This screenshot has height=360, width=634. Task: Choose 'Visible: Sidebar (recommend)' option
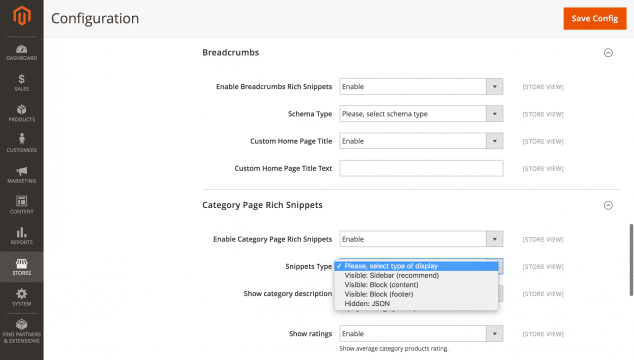(x=416, y=275)
